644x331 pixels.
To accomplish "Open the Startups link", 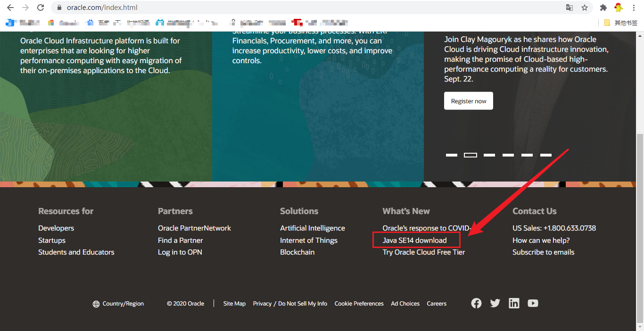I will point(52,240).
